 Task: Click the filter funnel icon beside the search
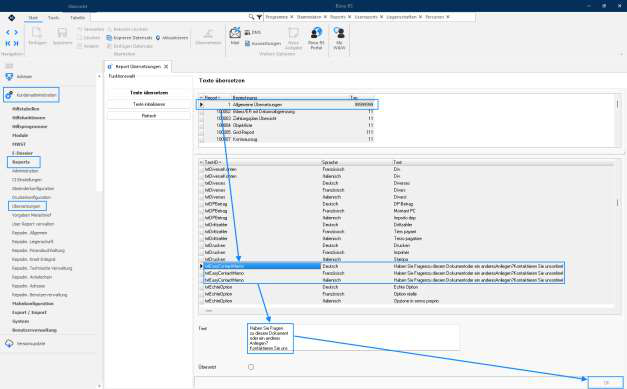point(259,17)
